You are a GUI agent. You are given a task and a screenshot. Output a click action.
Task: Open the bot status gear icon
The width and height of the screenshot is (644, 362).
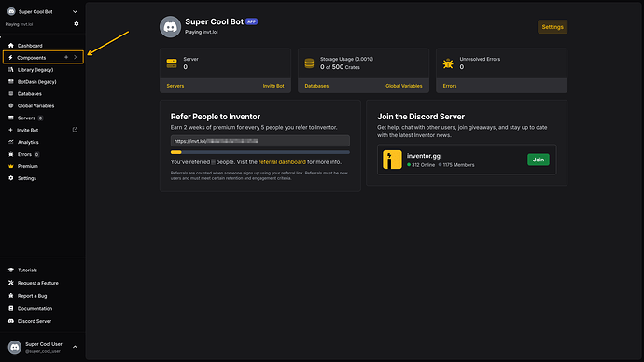tap(77, 24)
